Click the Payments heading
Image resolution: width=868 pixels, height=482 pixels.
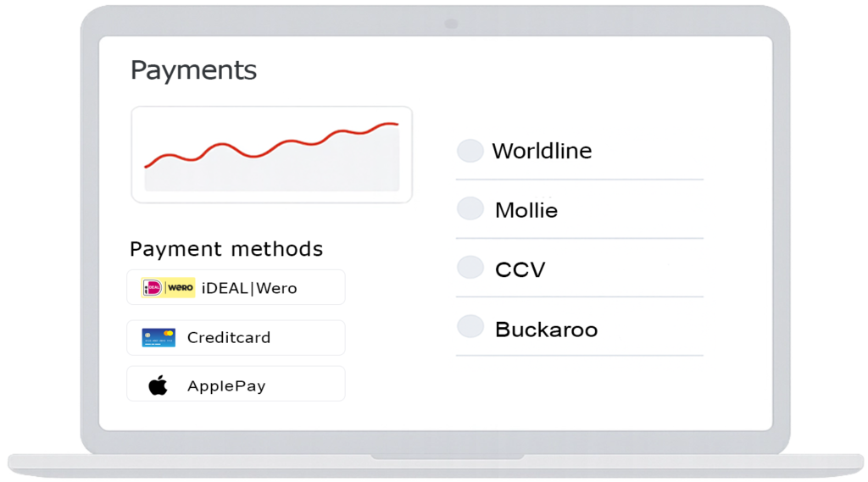pos(193,70)
